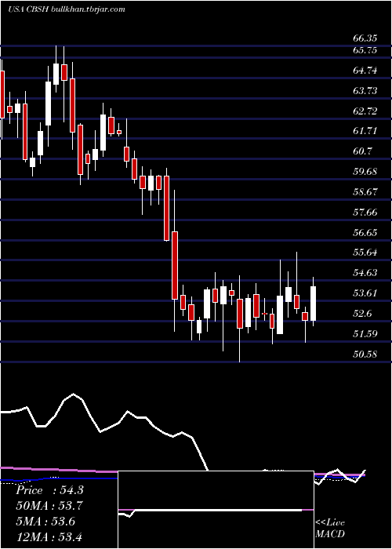Click the MACD inset panel box
The image size is (392, 549).
point(216,510)
